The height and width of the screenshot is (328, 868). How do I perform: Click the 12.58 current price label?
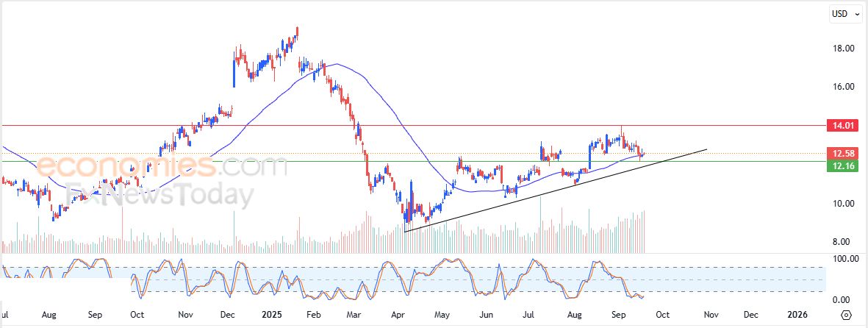[x=841, y=153]
